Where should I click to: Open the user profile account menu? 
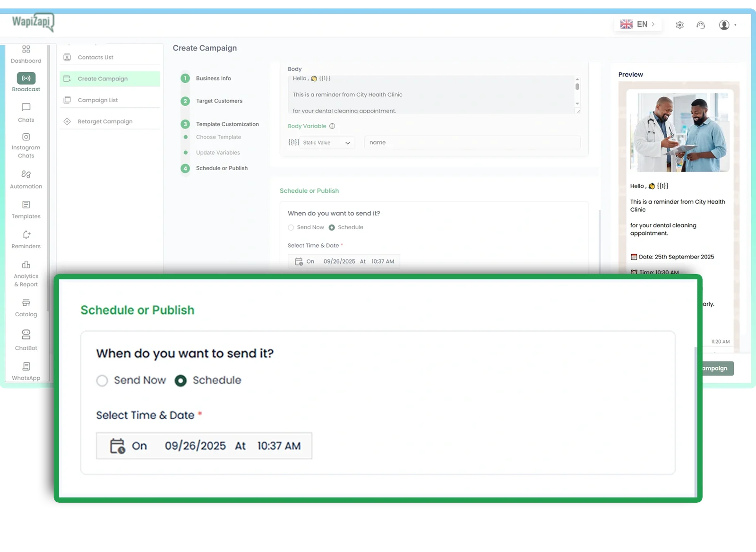(x=727, y=25)
